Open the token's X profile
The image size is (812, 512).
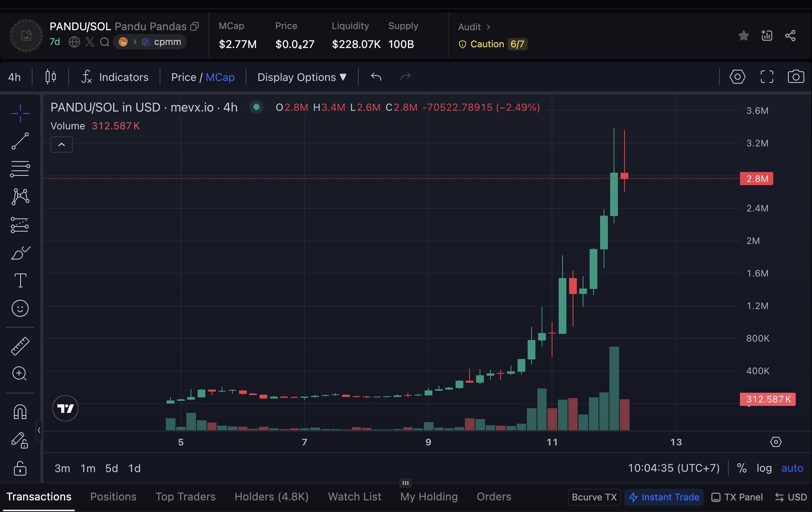(90, 42)
